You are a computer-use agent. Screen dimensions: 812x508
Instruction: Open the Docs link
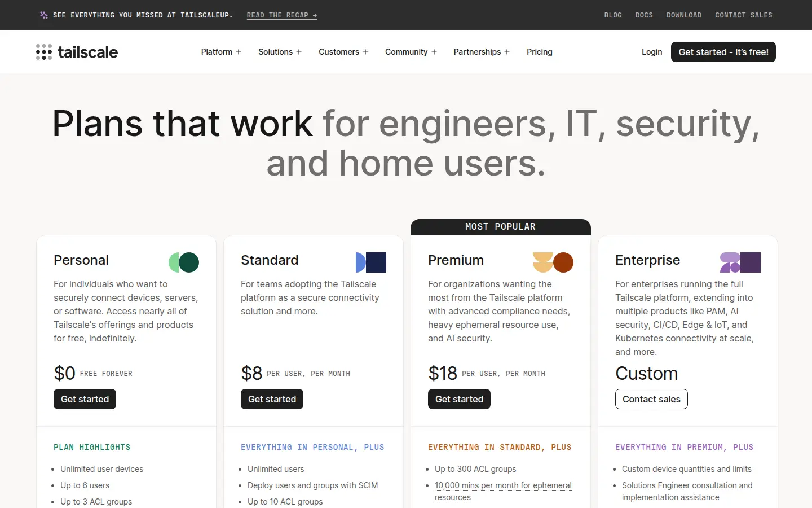pos(644,15)
